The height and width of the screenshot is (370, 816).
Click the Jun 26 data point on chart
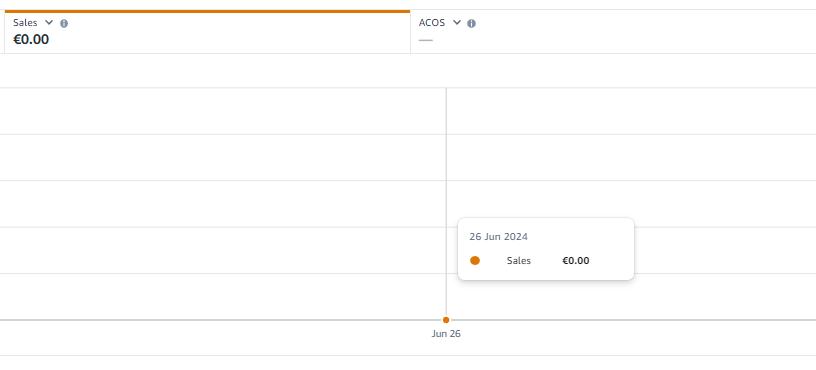click(x=446, y=320)
